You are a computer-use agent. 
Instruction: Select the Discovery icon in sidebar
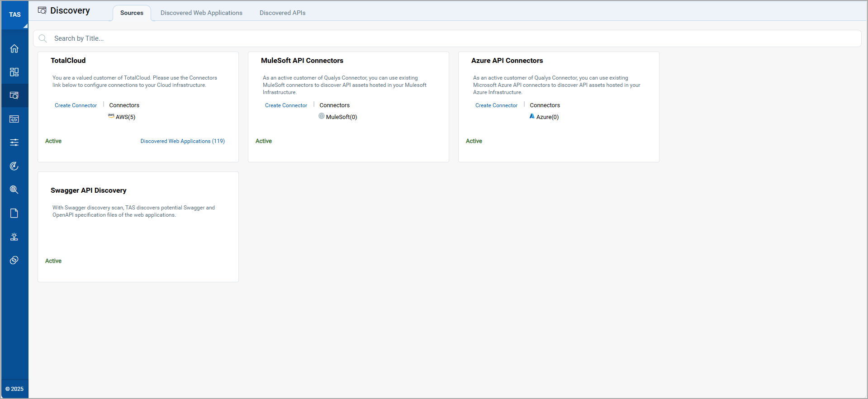click(14, 95)
